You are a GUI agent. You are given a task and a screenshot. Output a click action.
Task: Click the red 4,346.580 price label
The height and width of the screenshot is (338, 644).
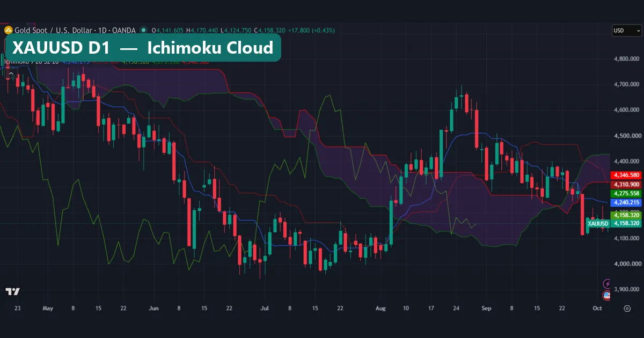click(627, 175)
